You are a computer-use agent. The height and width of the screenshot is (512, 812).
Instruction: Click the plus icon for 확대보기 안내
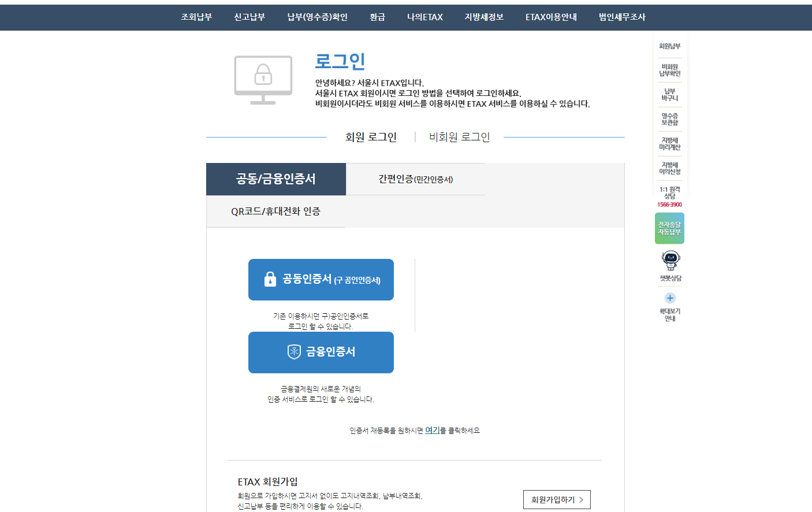coord(670,298)
